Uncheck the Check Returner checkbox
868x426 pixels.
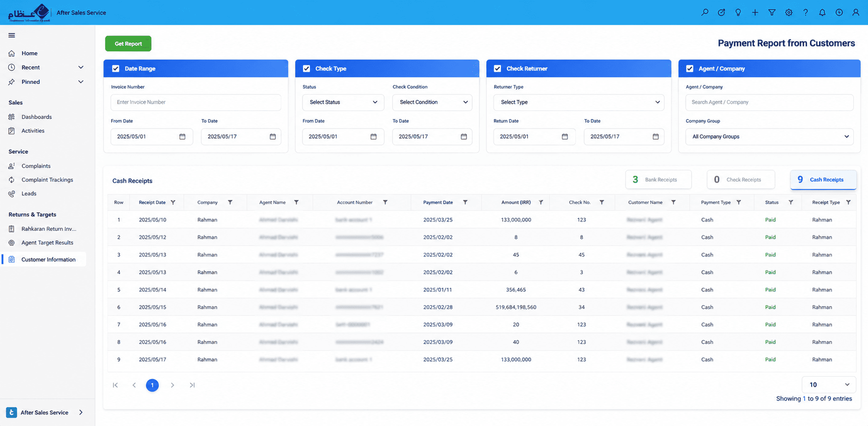click(x=498, y=69)
